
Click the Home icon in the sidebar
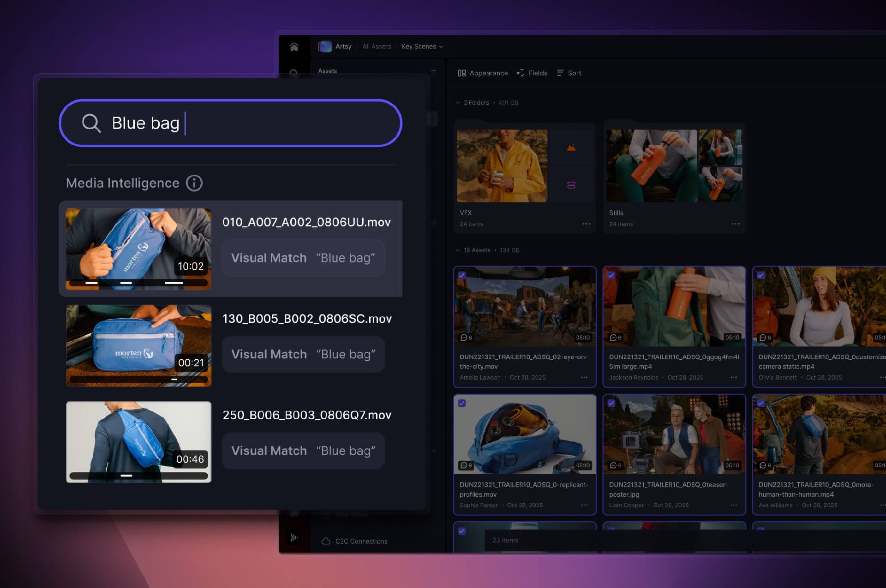[294, 47]
